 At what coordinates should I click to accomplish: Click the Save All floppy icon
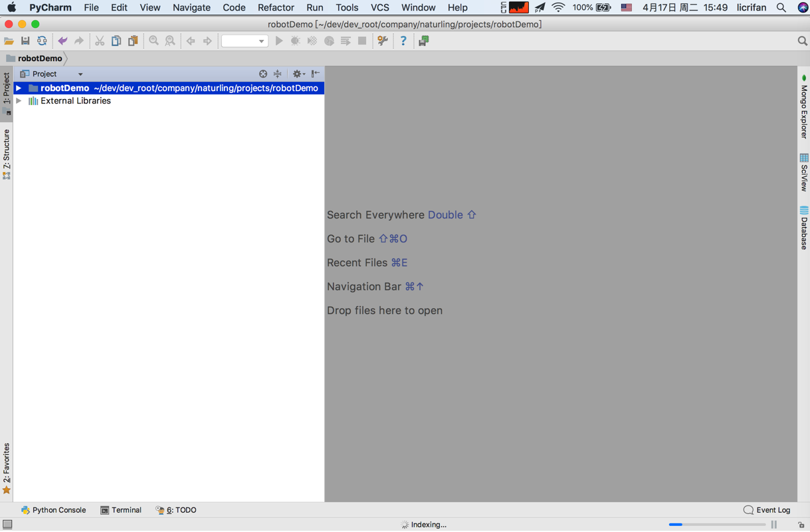click(25, 41)
